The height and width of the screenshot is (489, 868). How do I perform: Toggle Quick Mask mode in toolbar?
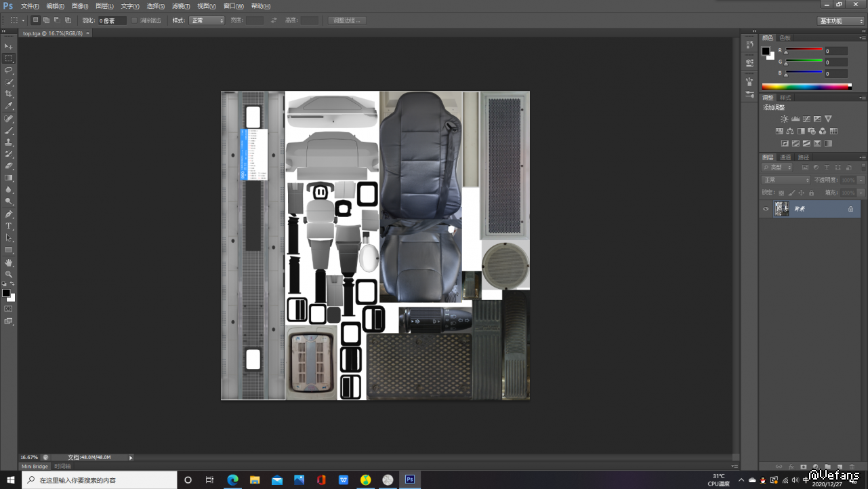pos(9,309)
